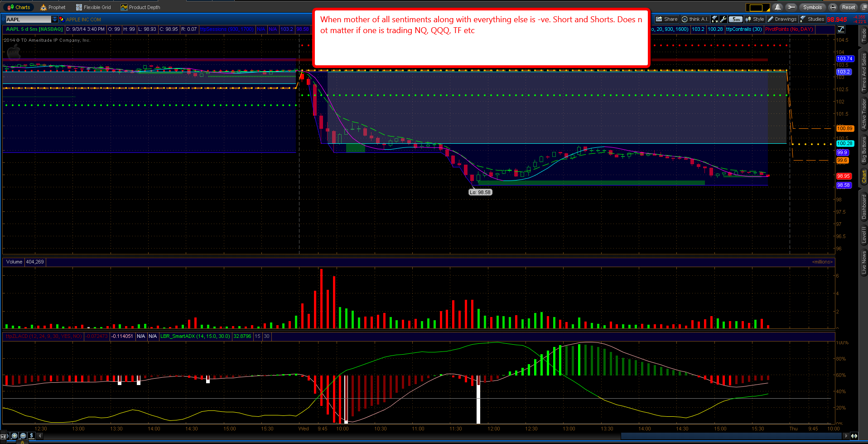Open the Drawings pencil menu
This screenshot has height=444, width=868.
click(782, 19)
